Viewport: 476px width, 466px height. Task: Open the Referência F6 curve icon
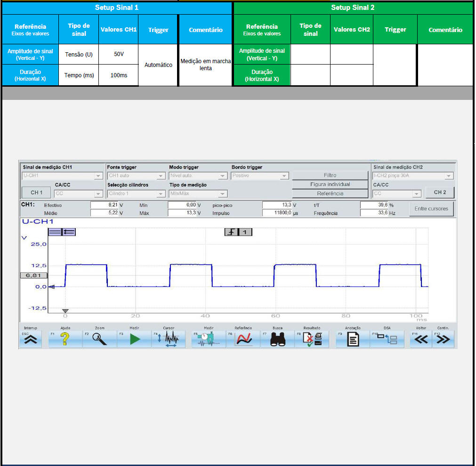click(243, 339)
